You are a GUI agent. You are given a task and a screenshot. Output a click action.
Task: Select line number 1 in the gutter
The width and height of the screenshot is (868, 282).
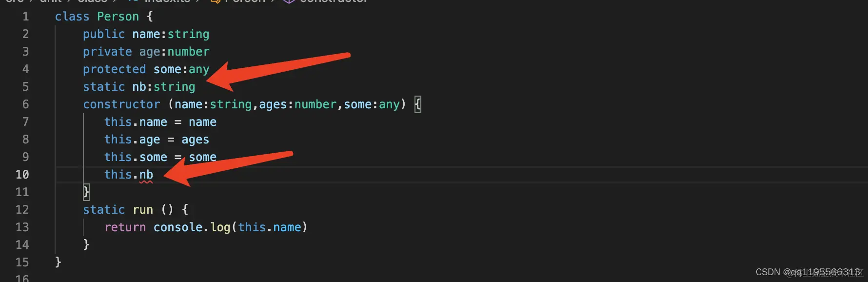pyautogui.click(x=25, y=17)
